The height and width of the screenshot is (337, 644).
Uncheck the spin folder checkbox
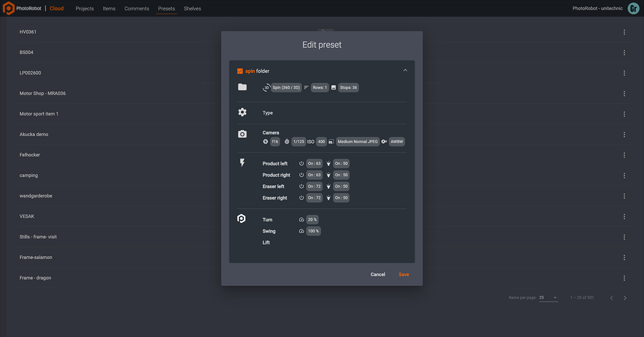click(239, 70)
